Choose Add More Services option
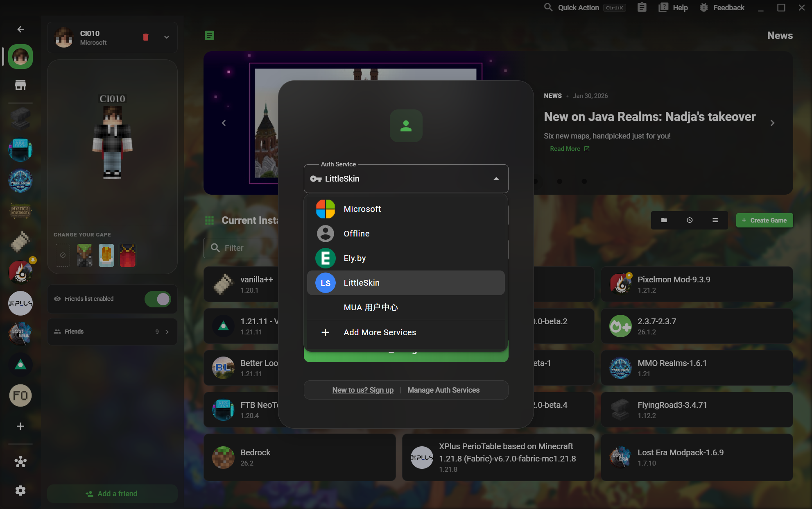The height and width of the screenshot is (509, 812). [406, 332]
